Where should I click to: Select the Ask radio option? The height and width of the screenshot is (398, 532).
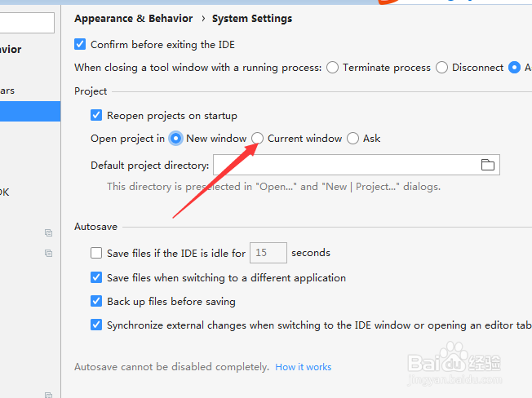(353, 139)
